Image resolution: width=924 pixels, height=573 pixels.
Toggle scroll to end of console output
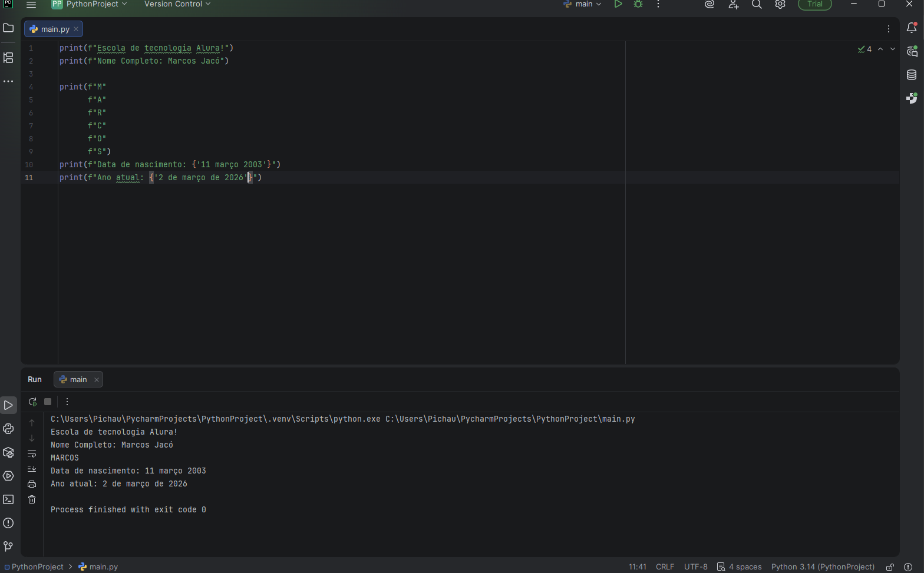(32, 469)
